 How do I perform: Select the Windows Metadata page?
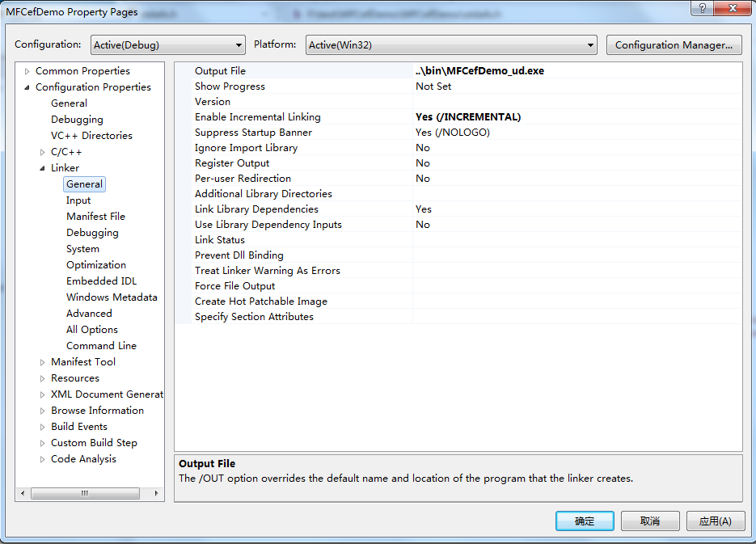tap(112, 297)
